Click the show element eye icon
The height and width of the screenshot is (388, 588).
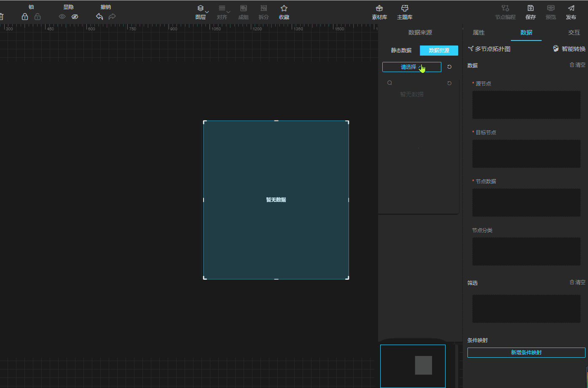pyautogui.click(x=62, y=17)
